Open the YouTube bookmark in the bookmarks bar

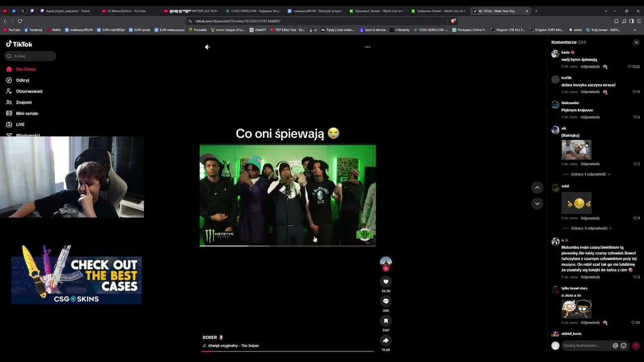(x=12, y=30)
